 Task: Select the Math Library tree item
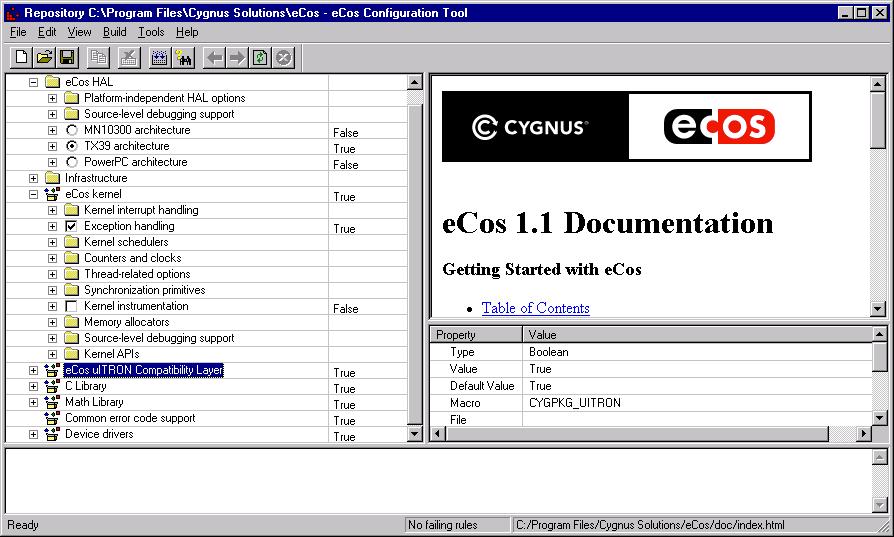pyautogui.click(x=94, y=402)
